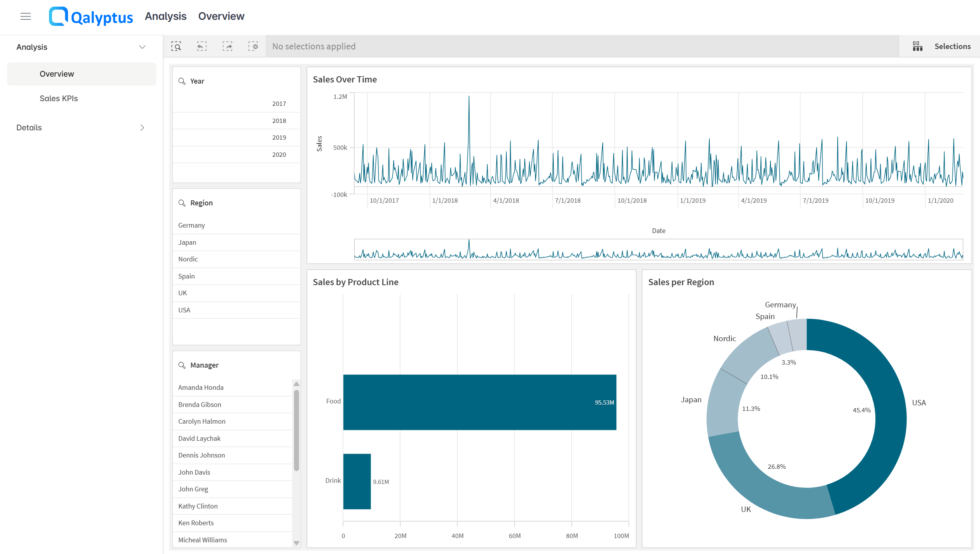
Task: Search in the Manager filter
Action: [x=182, y=365]
